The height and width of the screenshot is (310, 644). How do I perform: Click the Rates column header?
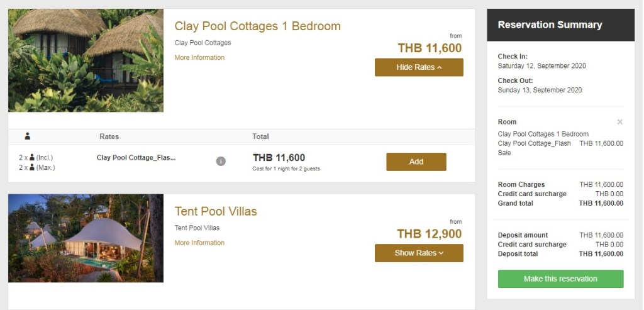pyautogui.click(x=109, y=136)
